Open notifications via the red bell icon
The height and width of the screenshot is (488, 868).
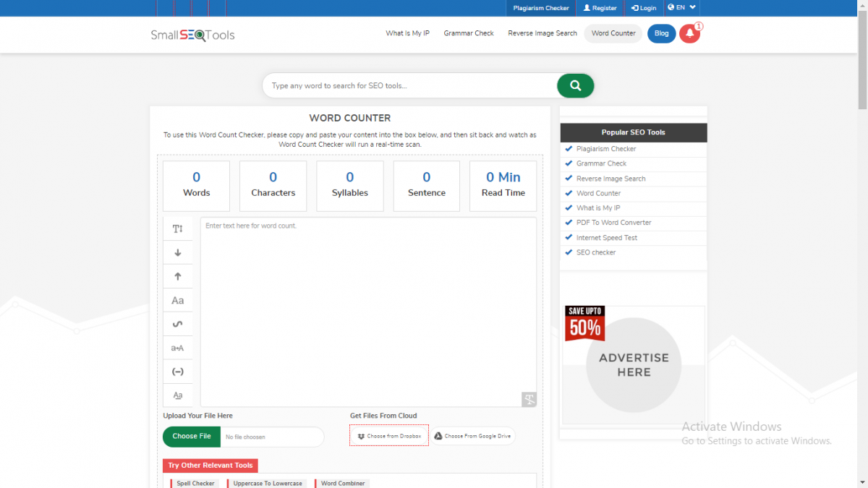coord(689,33)
